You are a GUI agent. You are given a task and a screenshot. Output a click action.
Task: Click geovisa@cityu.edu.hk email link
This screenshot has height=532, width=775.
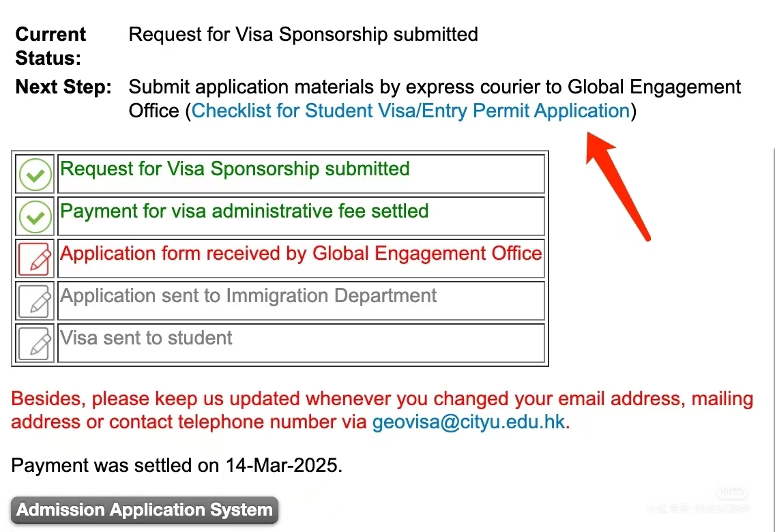(x=469, y=422)
